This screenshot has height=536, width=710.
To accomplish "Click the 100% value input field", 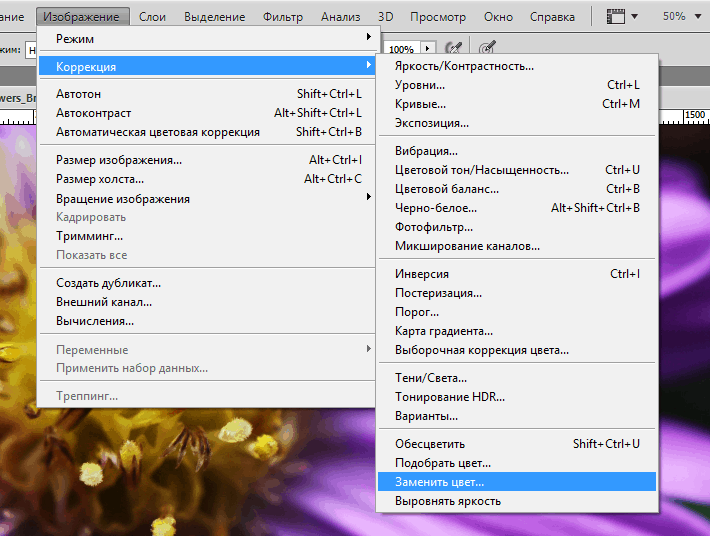I will click(x=402, y=48).
